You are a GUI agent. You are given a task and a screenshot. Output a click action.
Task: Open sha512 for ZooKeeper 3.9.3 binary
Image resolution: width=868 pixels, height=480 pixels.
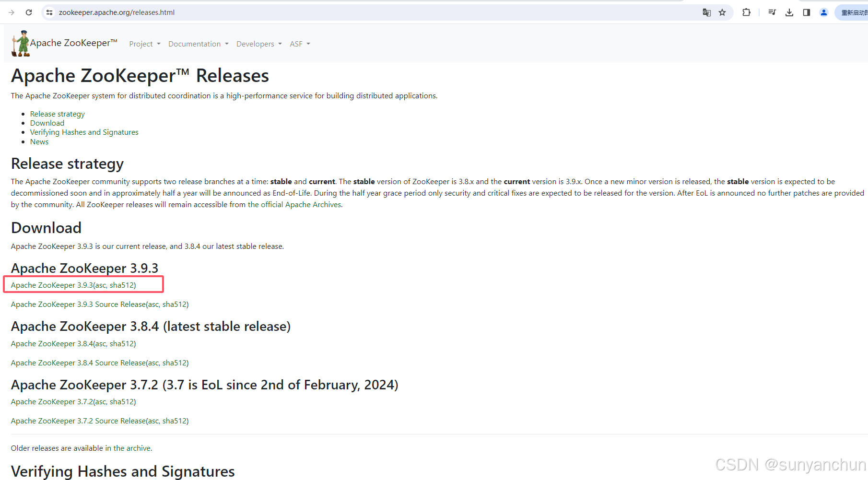122,285
